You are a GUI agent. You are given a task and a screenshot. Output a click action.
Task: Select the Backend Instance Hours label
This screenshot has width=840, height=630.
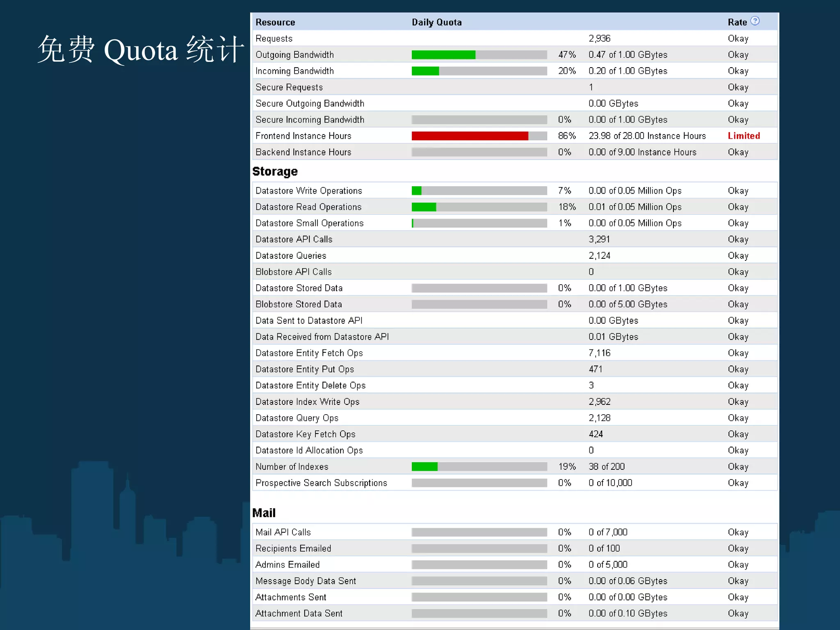(x=303, y=152)
